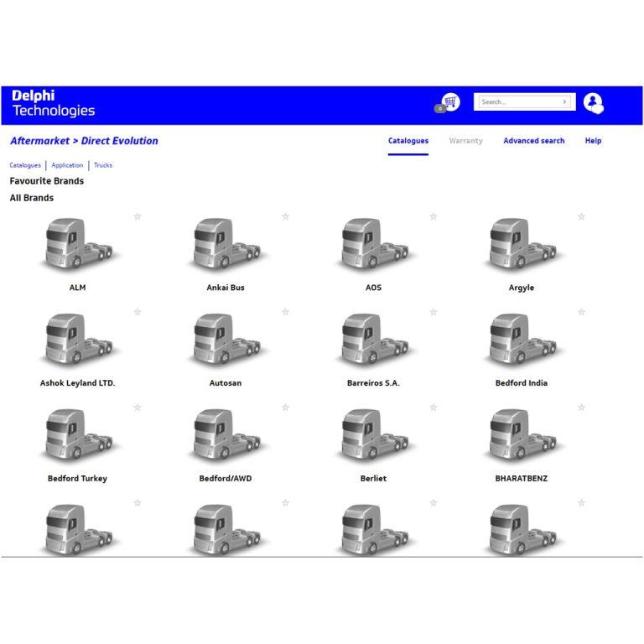The width and height of the screenshot is (644, 644).
Task: Go to Application breadcrumb link
Action: coord(67,165)
